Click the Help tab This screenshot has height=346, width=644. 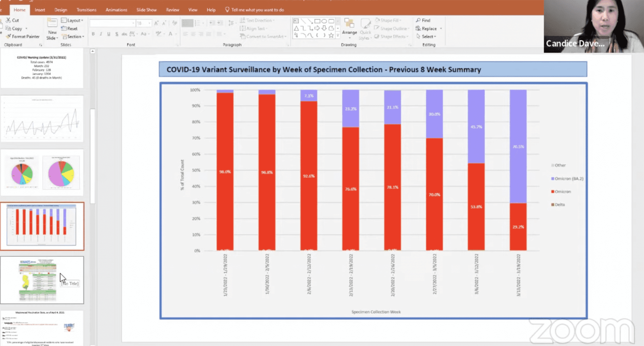(x=211, y=10)
